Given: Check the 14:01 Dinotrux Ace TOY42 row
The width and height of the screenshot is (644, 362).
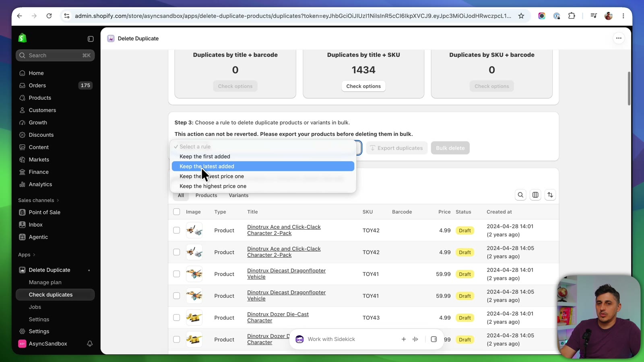Looking at the screenshot, I should (x=177, y=230).
